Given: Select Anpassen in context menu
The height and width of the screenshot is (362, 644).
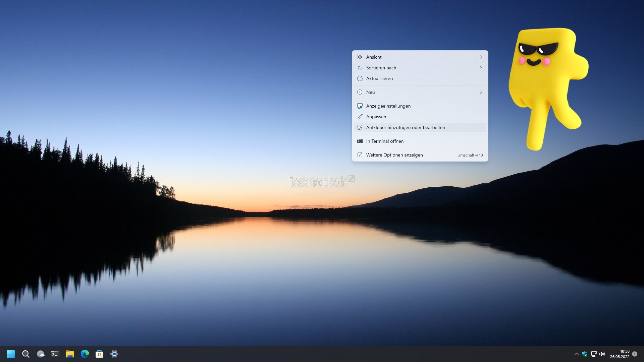Looking at the screenshot, I should 420,117.
